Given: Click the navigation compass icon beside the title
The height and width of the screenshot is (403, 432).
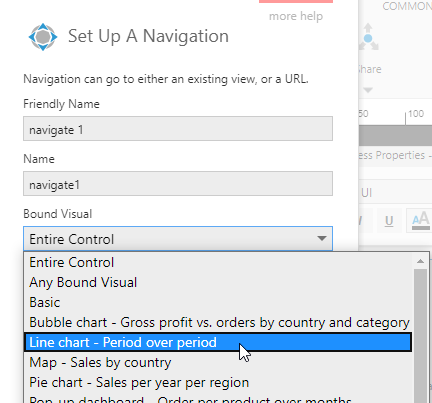Looking at the screenshot, I should tap(43, 37).
